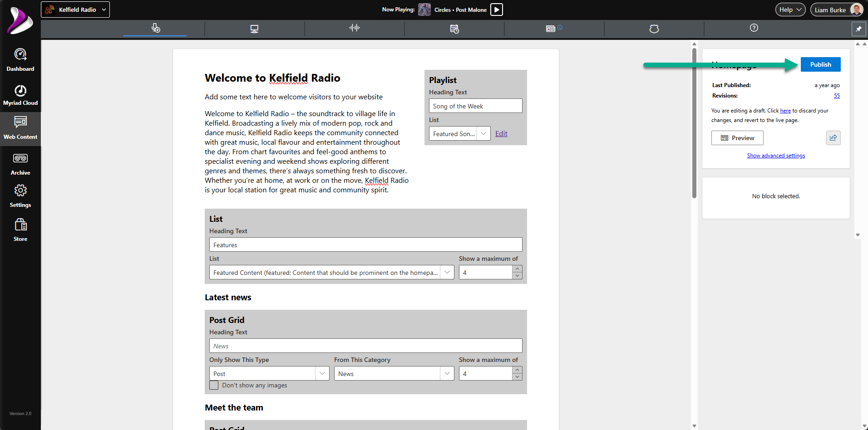Enable Don't show any images checkbox
Screen dimensions: 868x430
(x=214, y=385)
